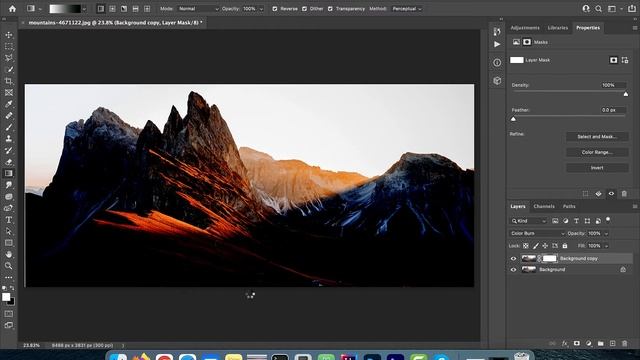Click the Select and Mask button
The width and height of the screenshot is (640, 360).
(597, 137)
